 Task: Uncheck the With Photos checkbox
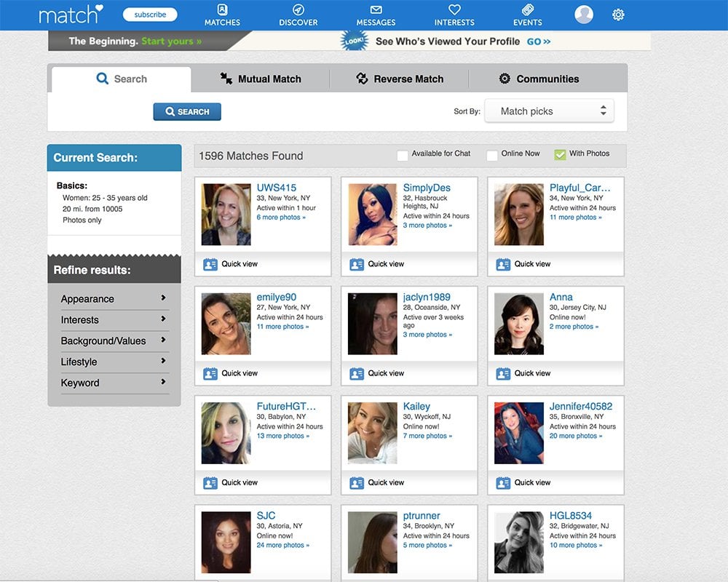pos(560,154)
